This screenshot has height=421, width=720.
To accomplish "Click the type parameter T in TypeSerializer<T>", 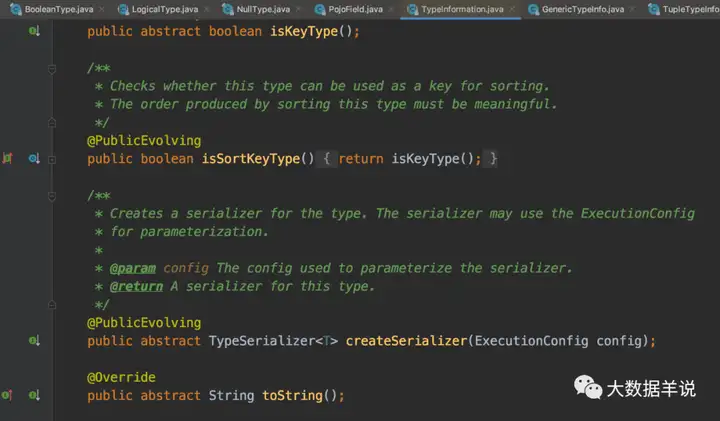I will coord(326,341).
